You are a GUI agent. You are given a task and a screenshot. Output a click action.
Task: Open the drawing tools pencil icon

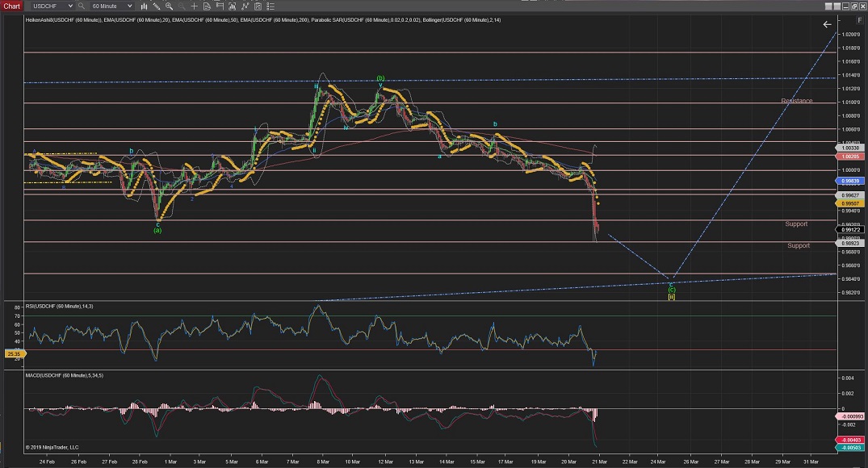click(156, 6)
